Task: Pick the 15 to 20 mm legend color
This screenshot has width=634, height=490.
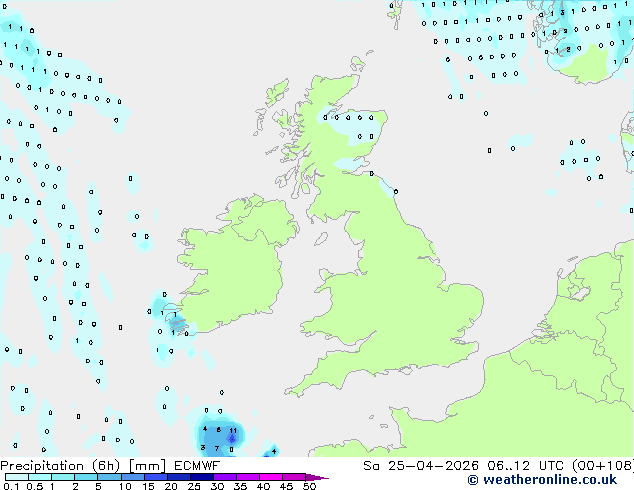Action: tap(155, 477)
